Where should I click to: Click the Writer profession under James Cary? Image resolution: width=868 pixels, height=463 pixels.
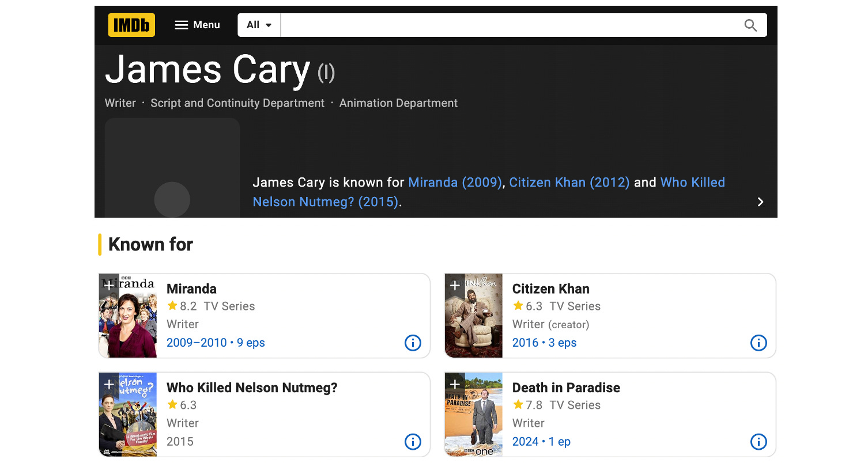click(x=120, y=103)
